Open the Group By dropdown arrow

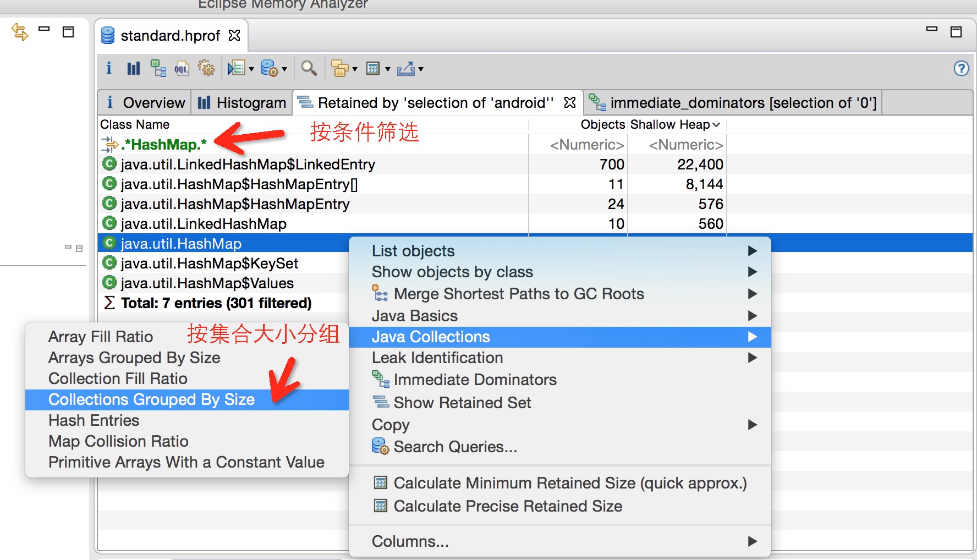point(354,69)
